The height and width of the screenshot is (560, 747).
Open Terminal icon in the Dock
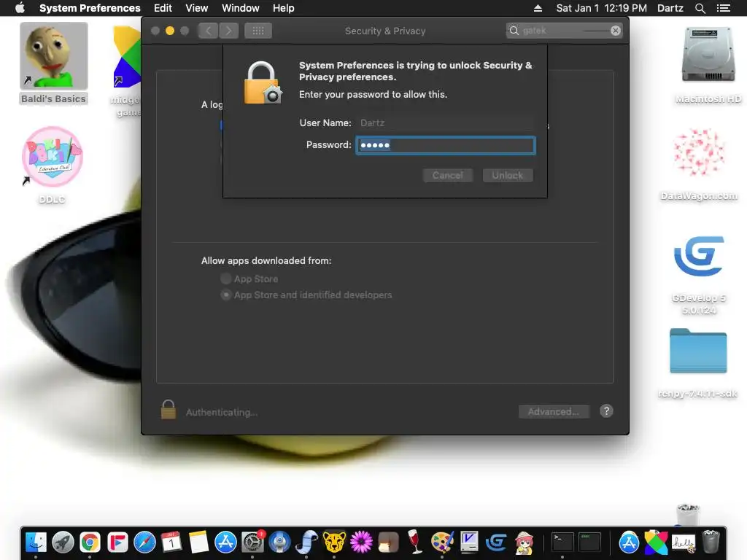(562, 542)
